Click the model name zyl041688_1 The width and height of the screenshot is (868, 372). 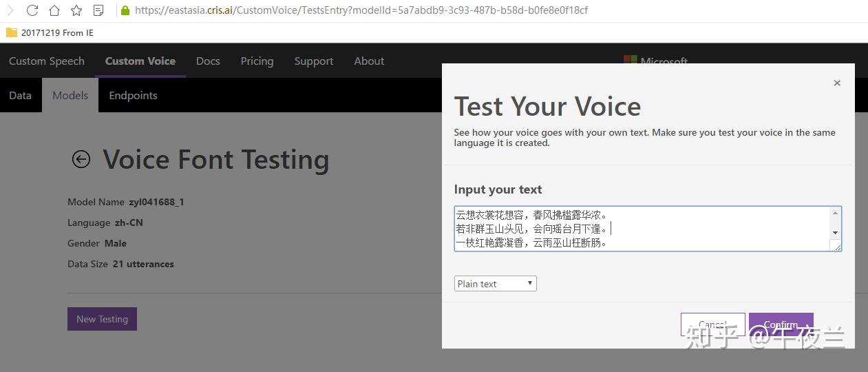[x=156, y=202]
